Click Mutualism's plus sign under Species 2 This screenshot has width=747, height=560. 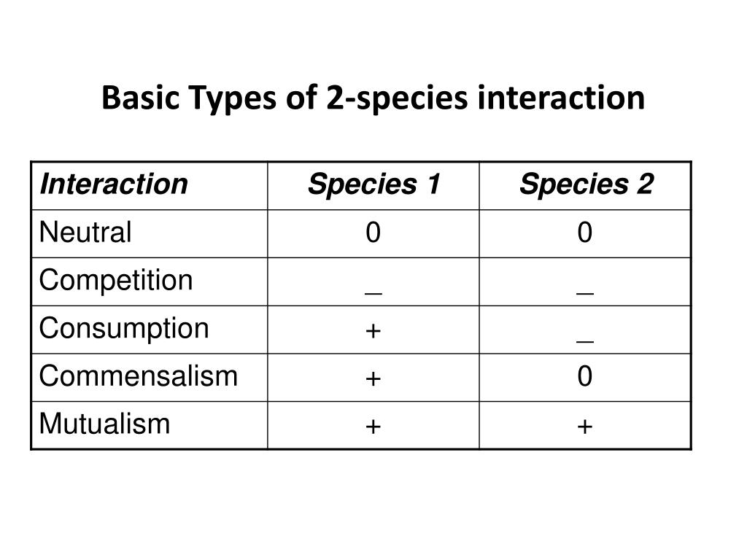tap(584, 426)
